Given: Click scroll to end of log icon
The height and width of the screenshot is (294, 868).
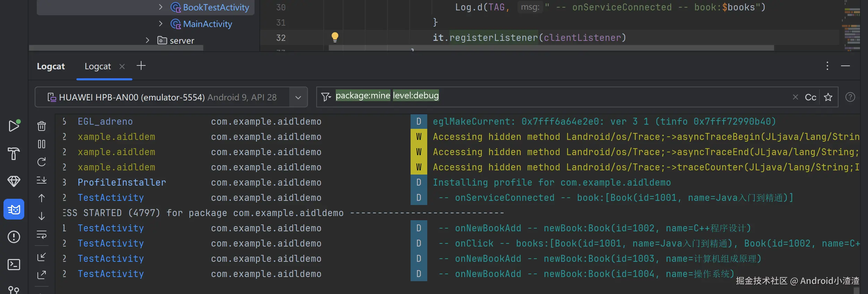Looking at the screenshot, I should (42, 180).
